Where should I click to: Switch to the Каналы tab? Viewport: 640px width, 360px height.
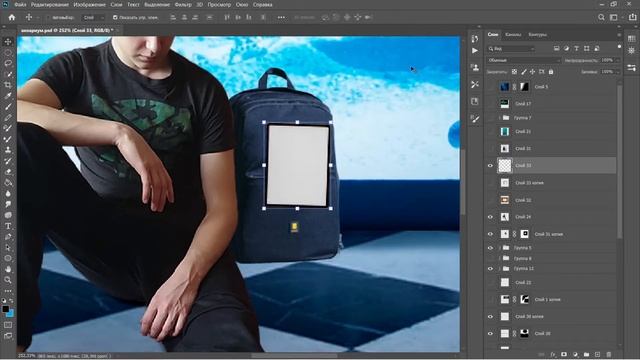click(513, 35)
